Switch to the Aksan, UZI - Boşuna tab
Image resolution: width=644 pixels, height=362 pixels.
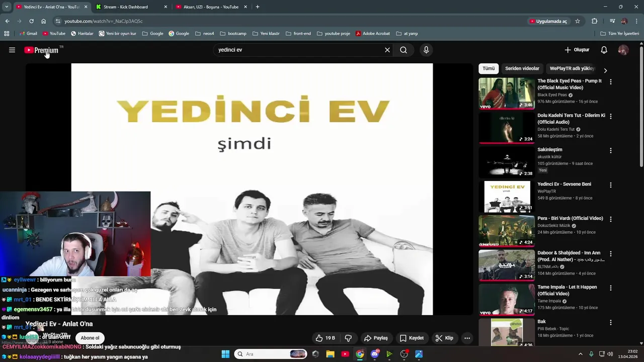211,7
